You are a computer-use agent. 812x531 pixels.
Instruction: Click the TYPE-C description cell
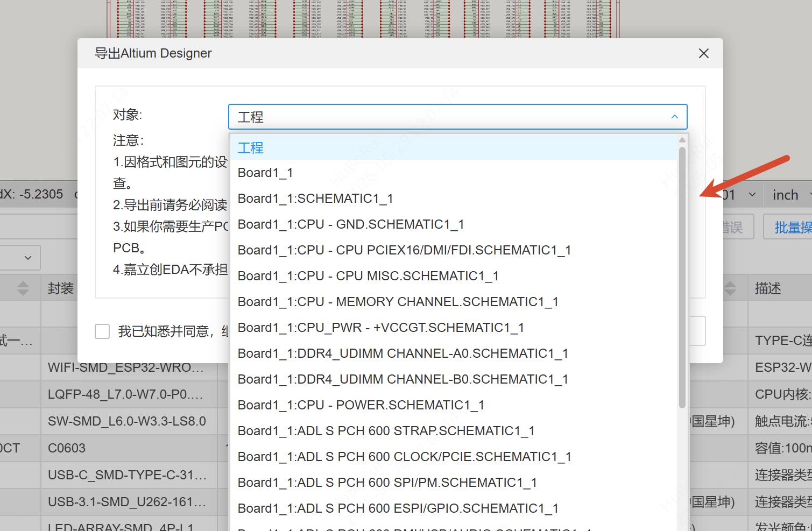(x=780, y=341)
